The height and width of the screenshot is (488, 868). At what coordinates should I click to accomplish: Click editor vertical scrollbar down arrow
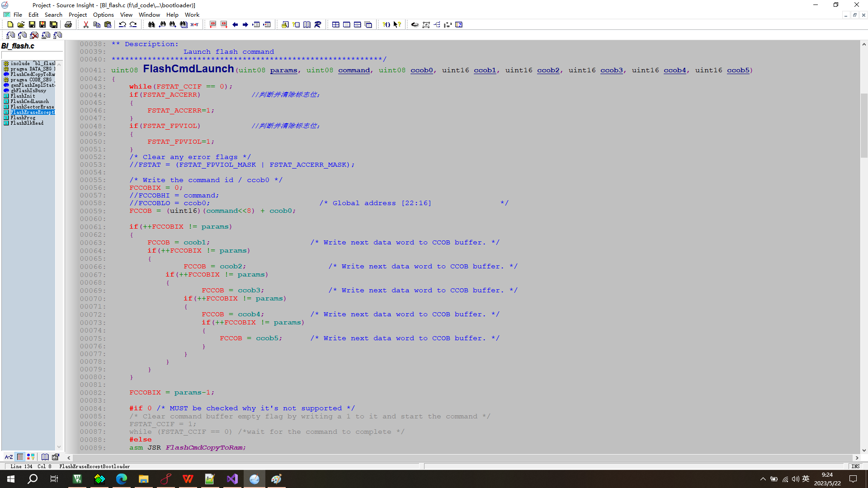tap(864, 450)
